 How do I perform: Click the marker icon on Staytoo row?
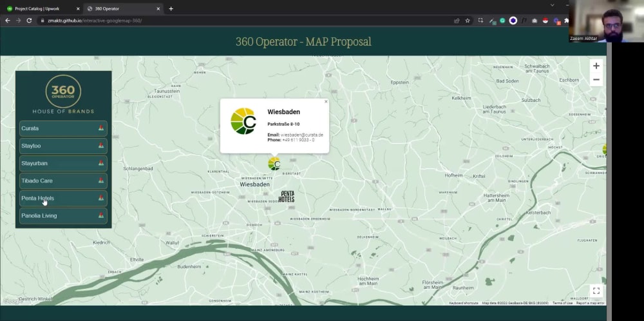[101, 146]
